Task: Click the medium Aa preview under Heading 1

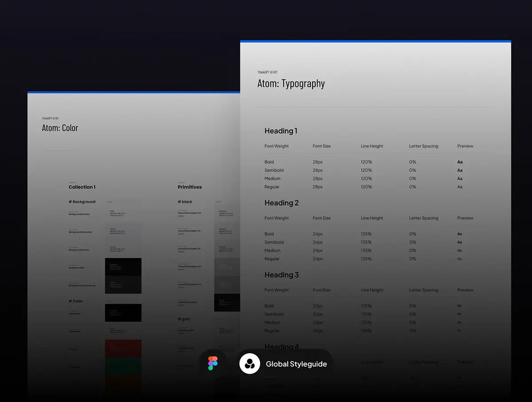Action: (460, 179)
